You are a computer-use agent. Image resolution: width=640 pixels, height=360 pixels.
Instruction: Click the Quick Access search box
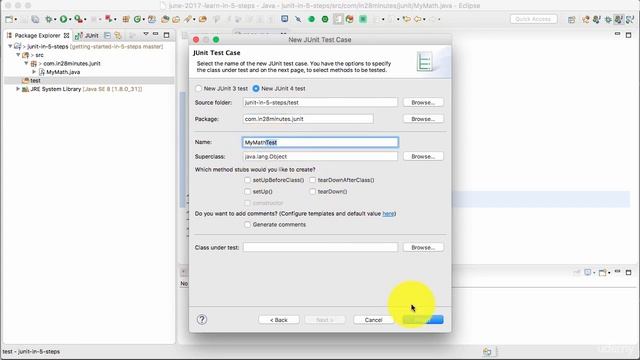[533, 19]
